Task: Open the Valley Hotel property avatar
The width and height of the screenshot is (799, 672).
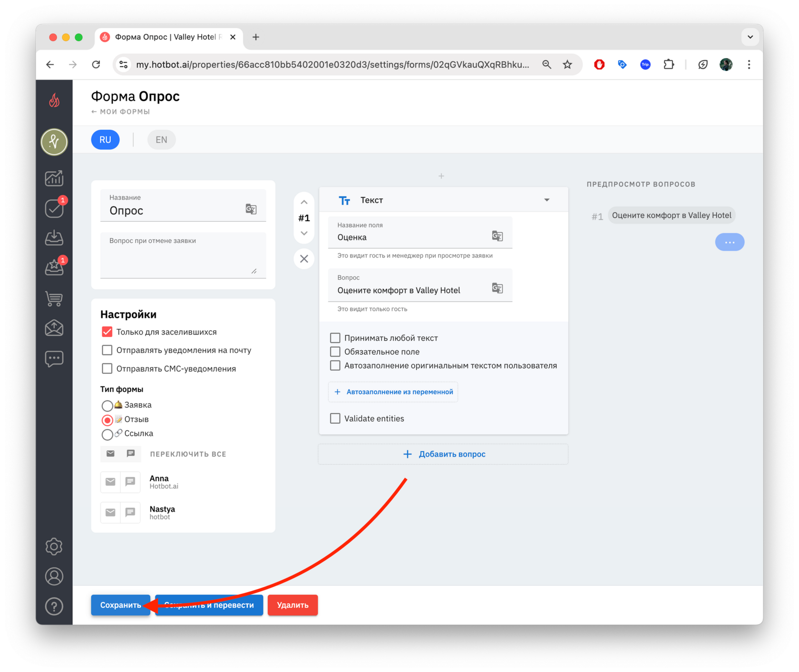Action: pos(54,141)
